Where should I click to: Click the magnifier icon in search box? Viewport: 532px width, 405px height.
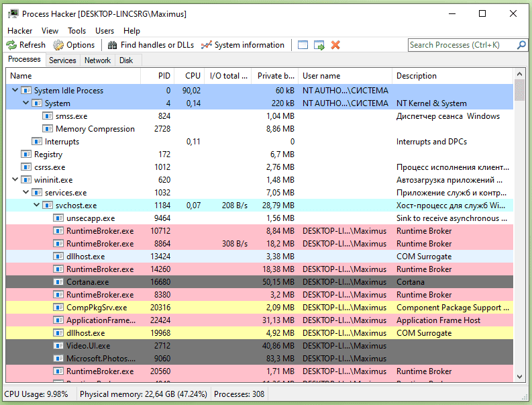(522, 45)
